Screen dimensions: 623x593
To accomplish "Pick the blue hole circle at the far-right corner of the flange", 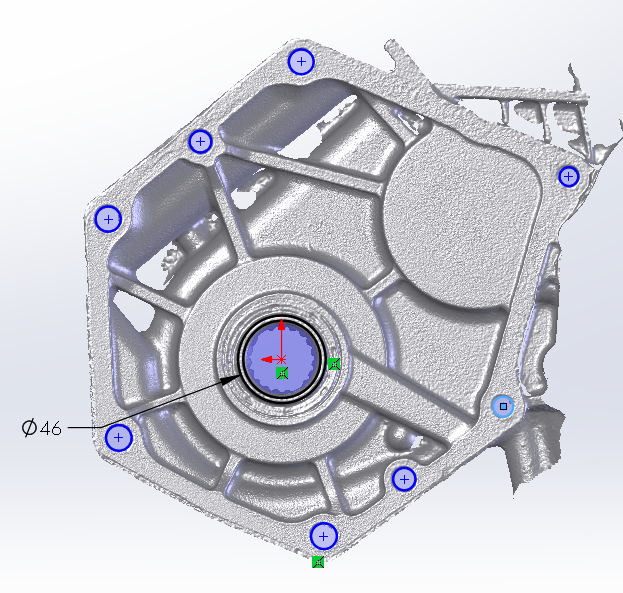I will point(569,176).
